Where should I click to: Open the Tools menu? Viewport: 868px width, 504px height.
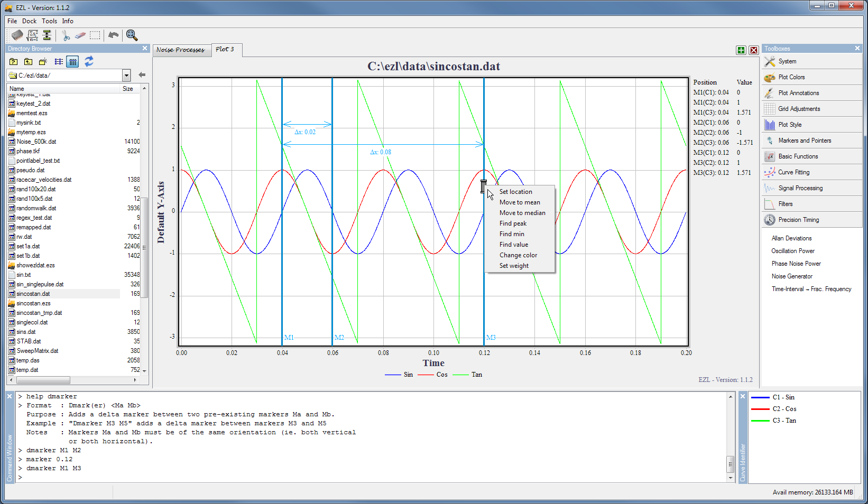tap(49, 21)
